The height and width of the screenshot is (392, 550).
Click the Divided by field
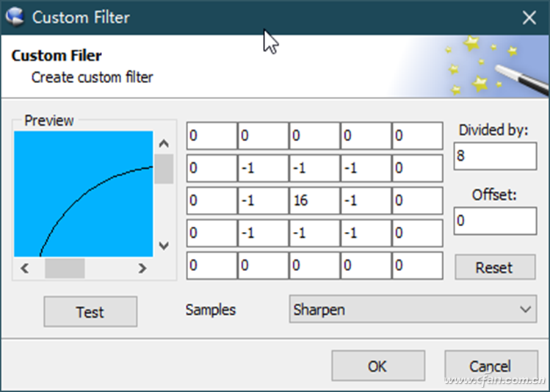(496, 156)
